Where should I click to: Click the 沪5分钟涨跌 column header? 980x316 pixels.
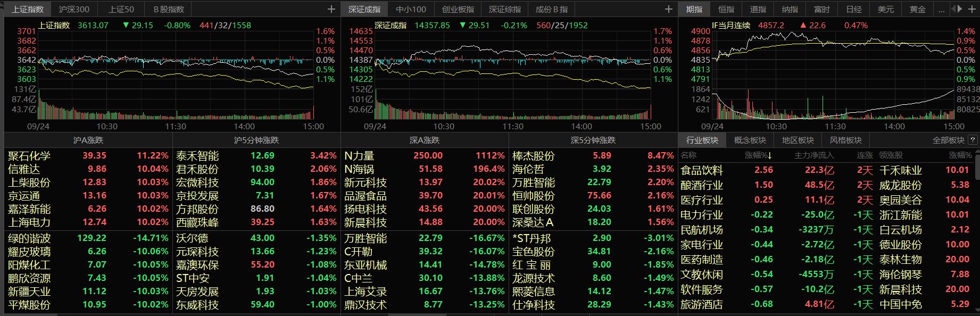tap(256, 140)
